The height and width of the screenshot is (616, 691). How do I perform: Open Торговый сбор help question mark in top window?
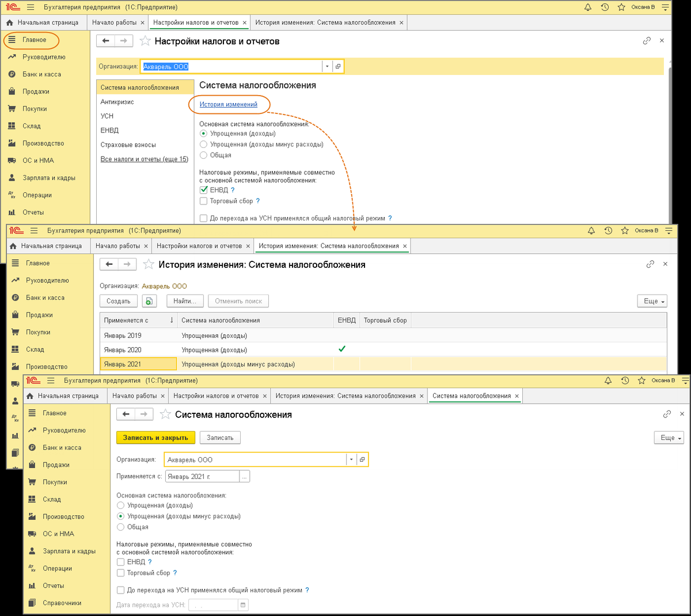[x=258, y=201]
